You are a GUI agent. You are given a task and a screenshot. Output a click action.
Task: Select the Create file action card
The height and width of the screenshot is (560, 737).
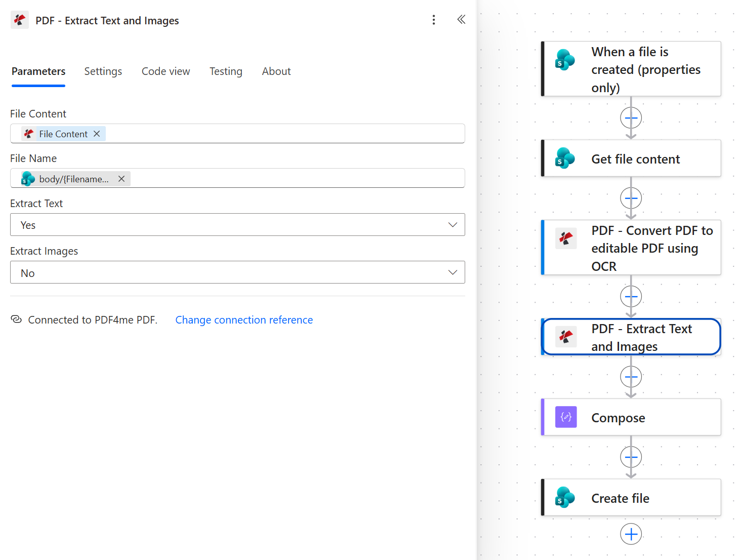(631, 498)
